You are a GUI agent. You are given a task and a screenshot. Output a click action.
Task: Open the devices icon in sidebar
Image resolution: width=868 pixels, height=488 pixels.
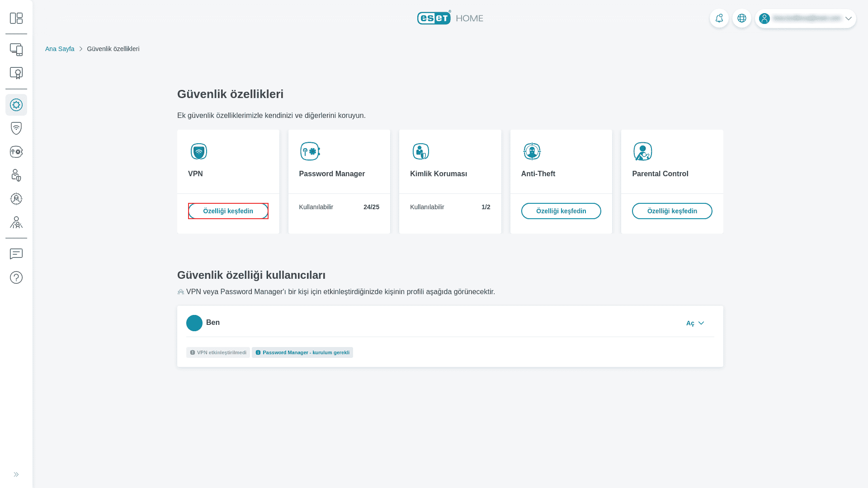(x=16, y=50)
